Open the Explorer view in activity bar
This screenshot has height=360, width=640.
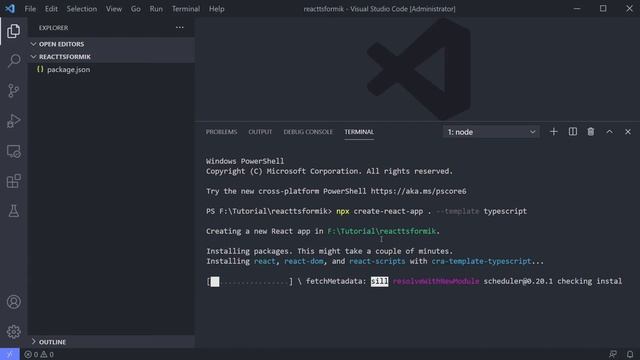coord(13,31)
